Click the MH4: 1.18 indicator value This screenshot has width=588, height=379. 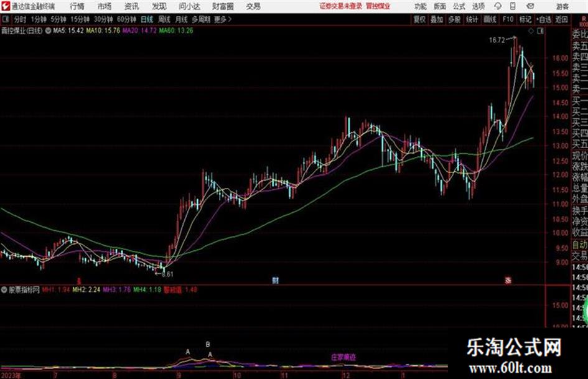(147, 289)
